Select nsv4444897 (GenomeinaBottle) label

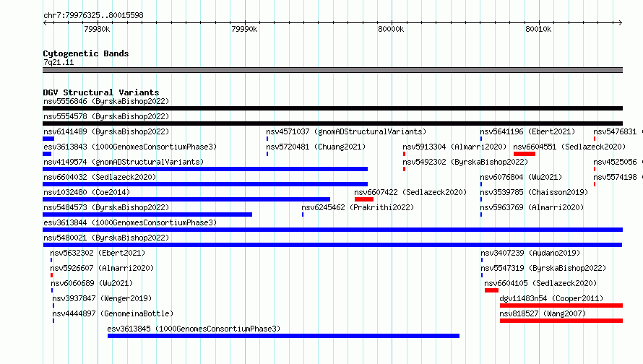pos(113,313)
